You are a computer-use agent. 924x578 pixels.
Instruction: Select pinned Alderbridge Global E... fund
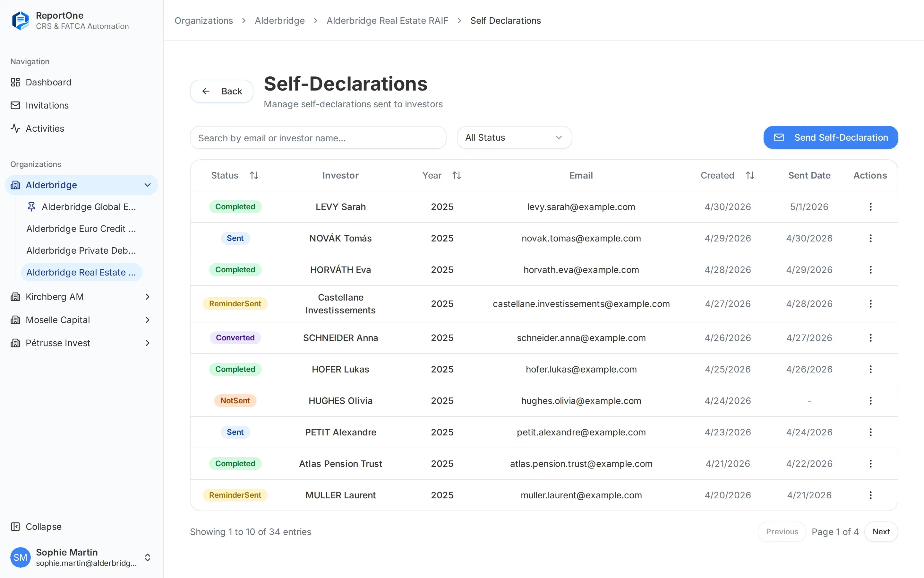81,207
